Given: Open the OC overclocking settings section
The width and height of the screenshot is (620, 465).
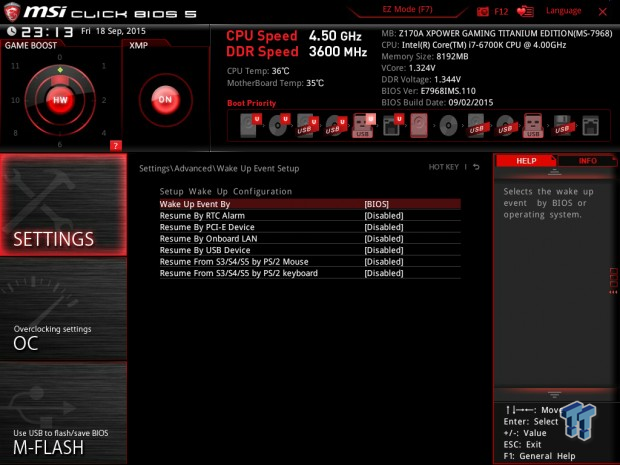Looking at the screenshot, I should (63, 309).
